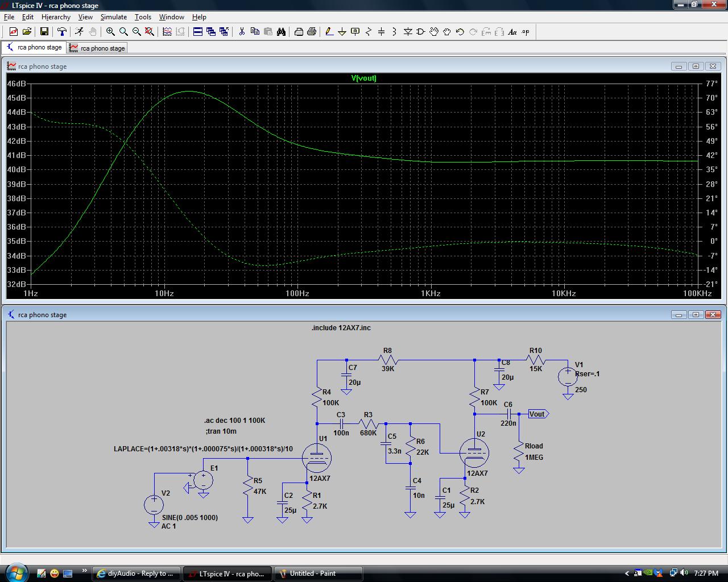Click the .ac dec 100 1 100K directive
The image size is (728, 582).
pyautogui.click(x=234, y=421)
